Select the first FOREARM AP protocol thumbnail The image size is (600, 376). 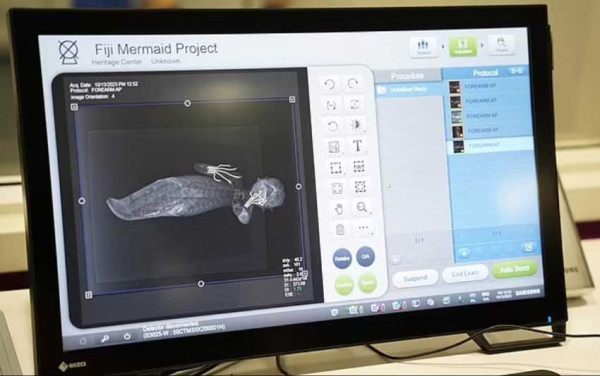click(455, 87)
